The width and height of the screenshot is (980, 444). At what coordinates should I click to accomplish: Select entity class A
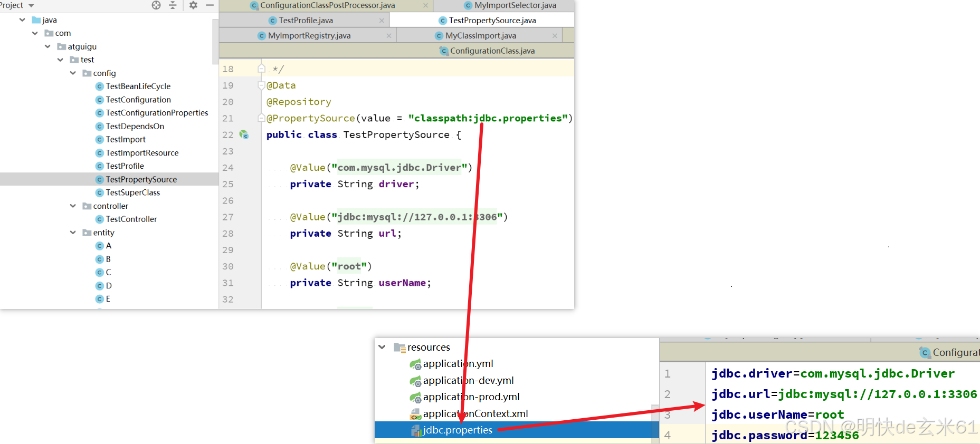click(103, 246)
